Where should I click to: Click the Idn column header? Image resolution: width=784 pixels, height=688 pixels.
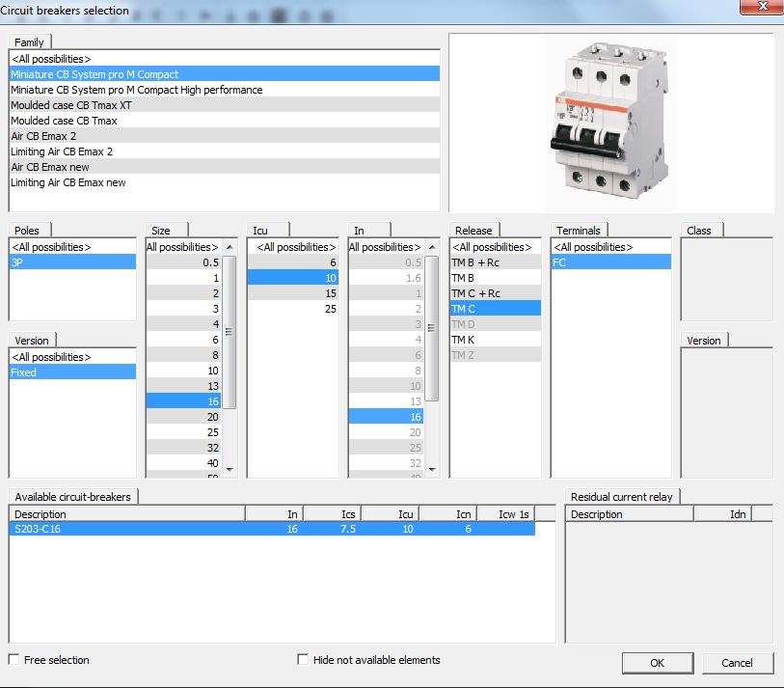(723, 514)
